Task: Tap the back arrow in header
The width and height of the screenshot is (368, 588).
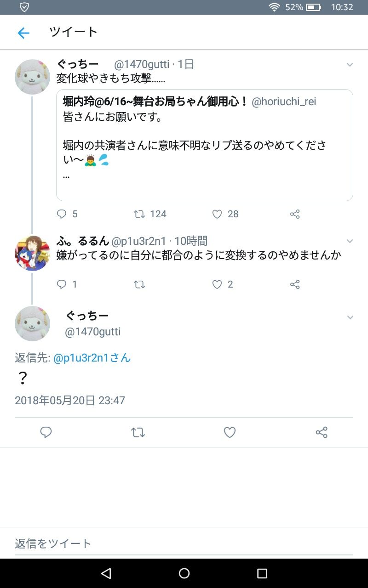Action: (x=23, y=33)
